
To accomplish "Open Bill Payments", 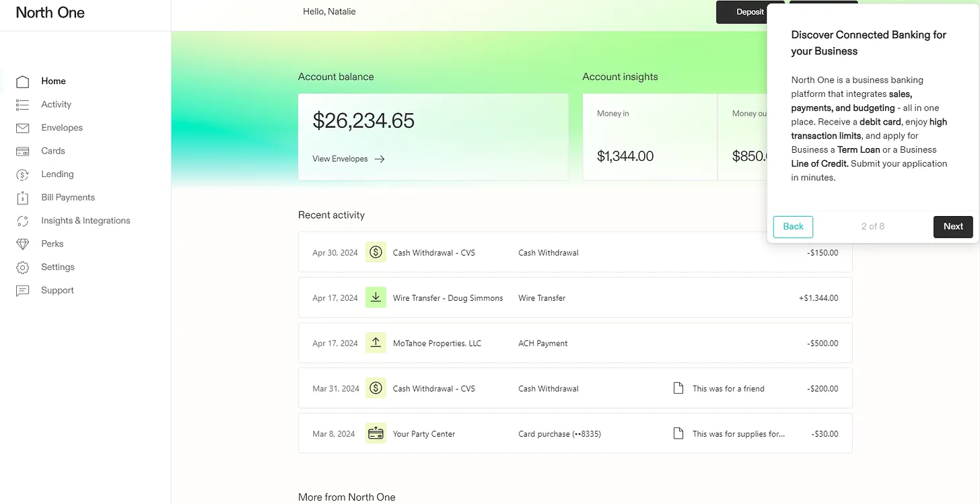I will 68,197.
